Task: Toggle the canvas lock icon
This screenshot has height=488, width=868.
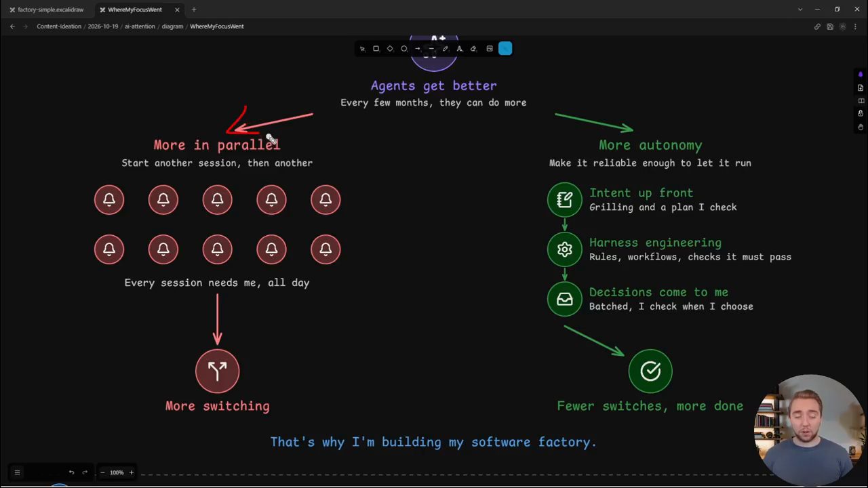Action: (861, 114)
